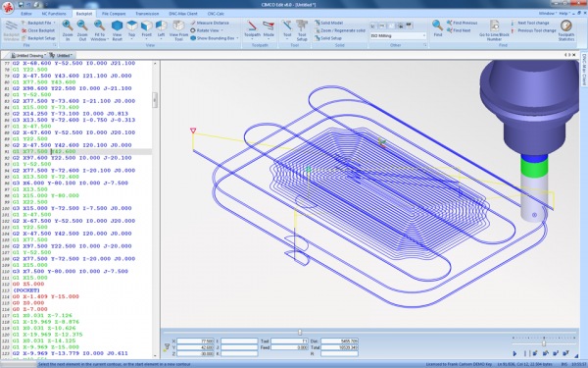Screen dimensions: 588x368
Task: Toggle the Measure Distance tool
Action: pyautogui.click(x=210, y=23)
